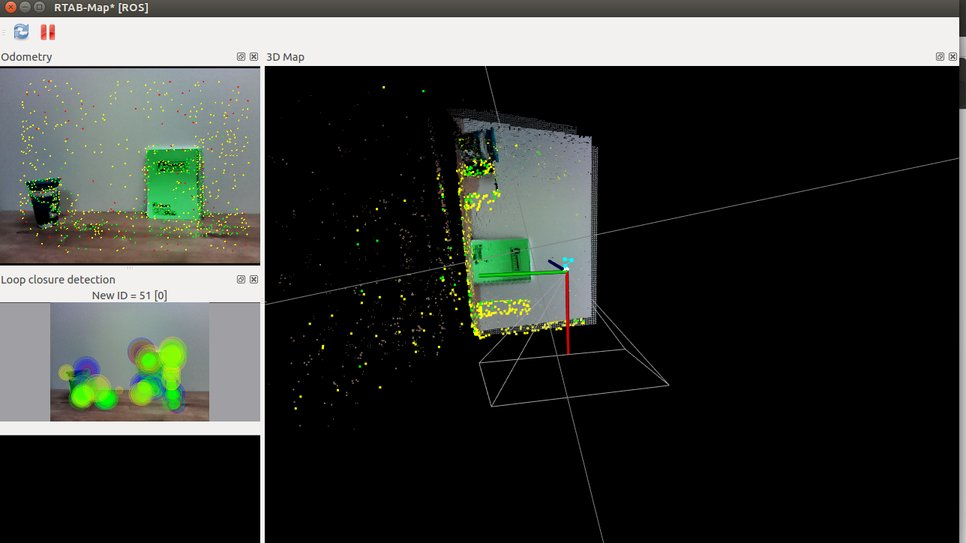The image size is (966, 543).
Task: Click the Odometry panel title
Action: pyautogui.click(x=27, y=57)
